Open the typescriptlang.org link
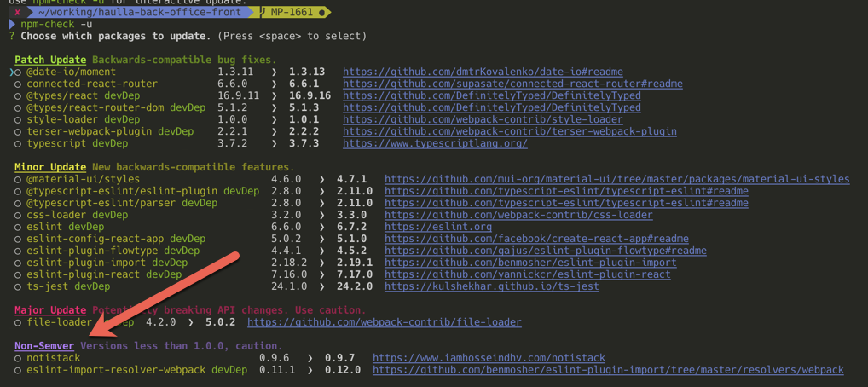 (x=435, y=144)
